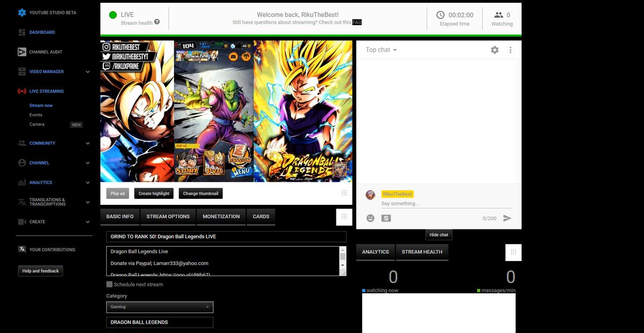Open the FAQ link
The image size is (644, 333).
click(x=357, y=23)
